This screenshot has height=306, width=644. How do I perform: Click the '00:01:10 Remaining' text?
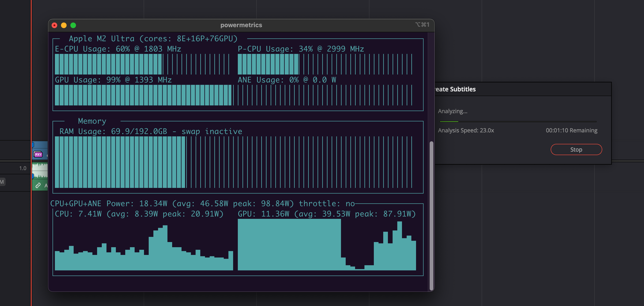(572, 131)
